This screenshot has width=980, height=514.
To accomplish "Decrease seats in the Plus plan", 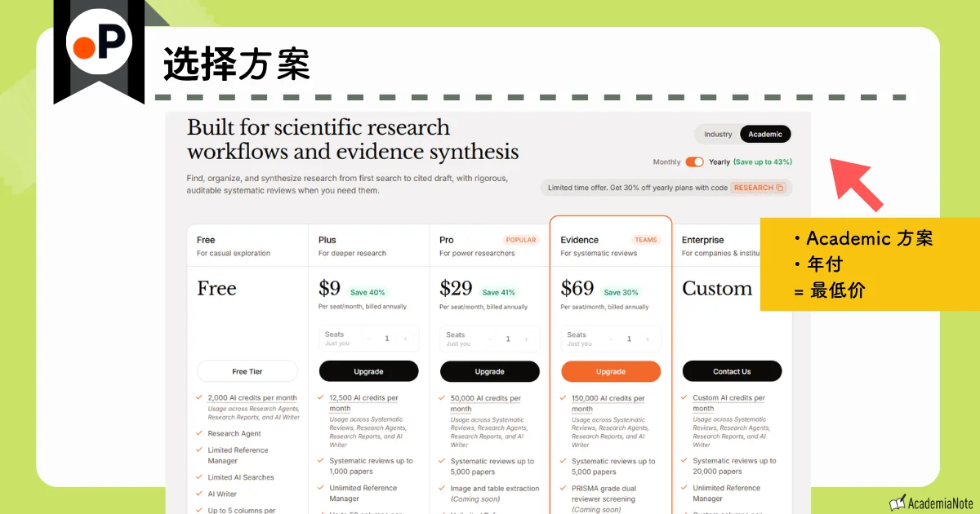I will click(x=369, y=339).
